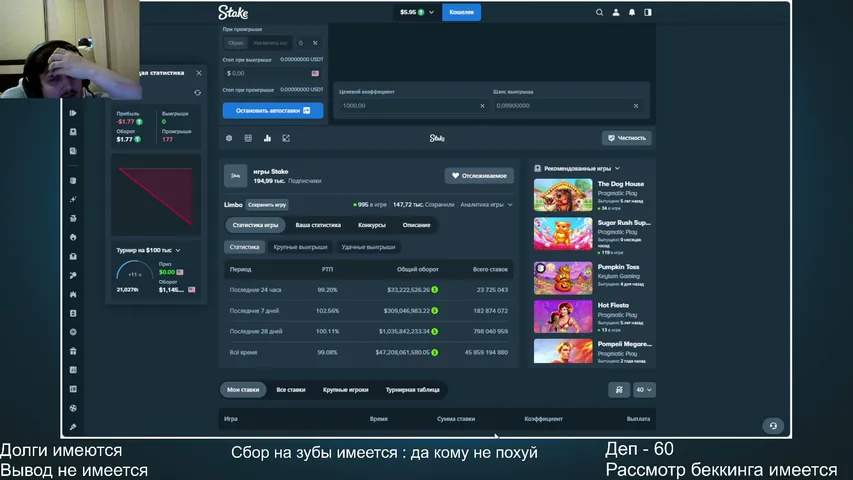The height and width of the screenshot is (480, 853).
Task: Click the Последние 24 часа row label
Action: [255, 290]
